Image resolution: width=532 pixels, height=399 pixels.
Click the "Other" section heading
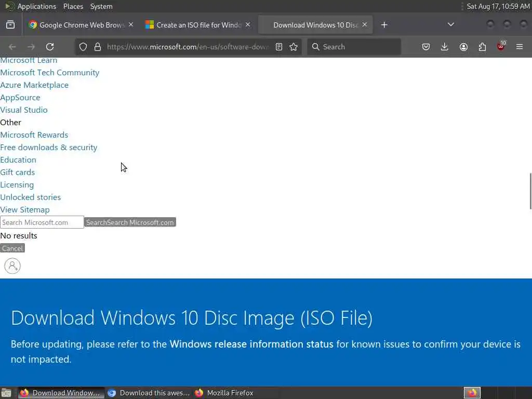10,123
